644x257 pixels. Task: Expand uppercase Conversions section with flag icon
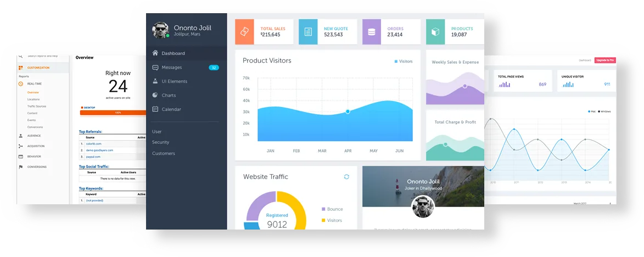[37, 167]
